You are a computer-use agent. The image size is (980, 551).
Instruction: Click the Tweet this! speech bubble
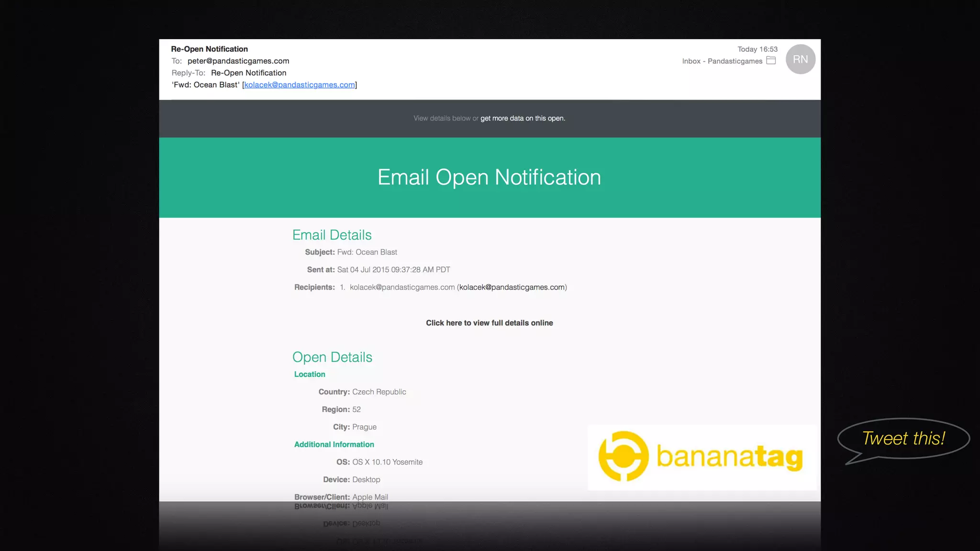tap(903, 439)
